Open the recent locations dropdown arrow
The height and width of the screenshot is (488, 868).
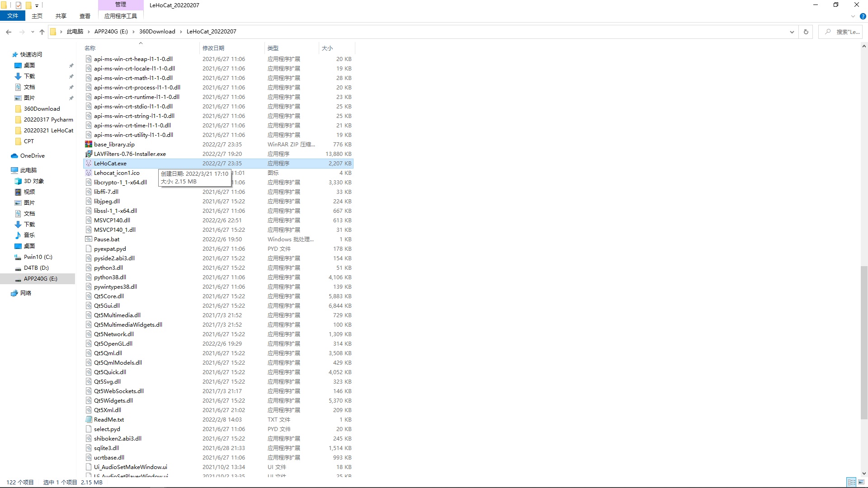[33, 32]
